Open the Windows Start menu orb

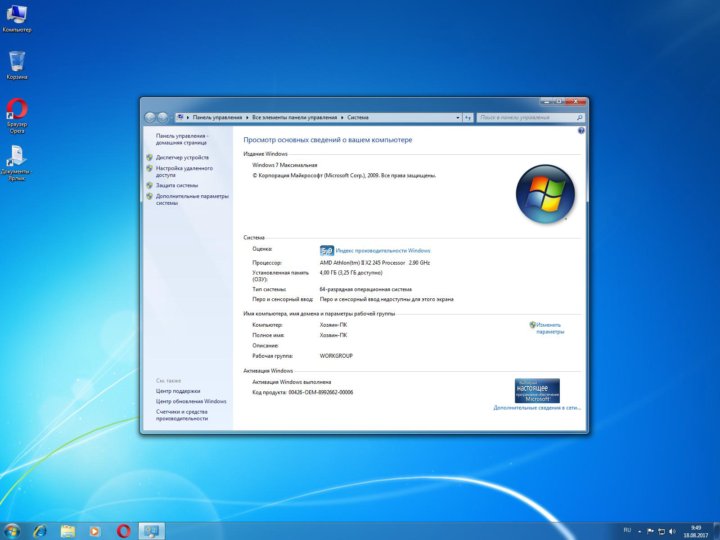pos(11,531)
